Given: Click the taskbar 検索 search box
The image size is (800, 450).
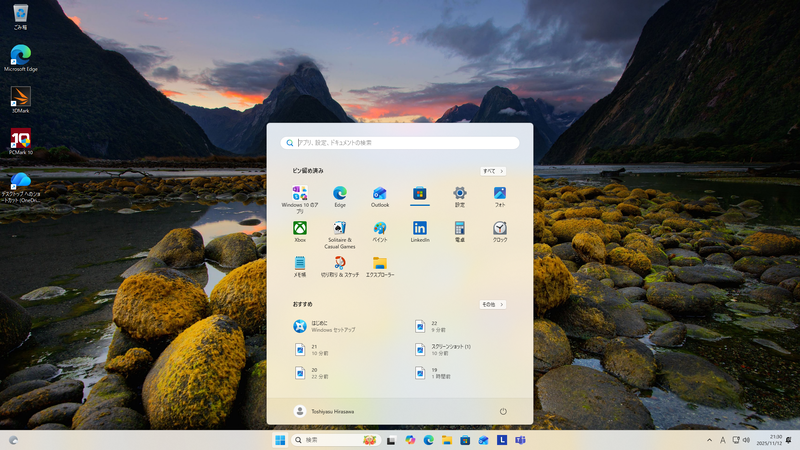Looking at the screenshot, I should (335, 440).
